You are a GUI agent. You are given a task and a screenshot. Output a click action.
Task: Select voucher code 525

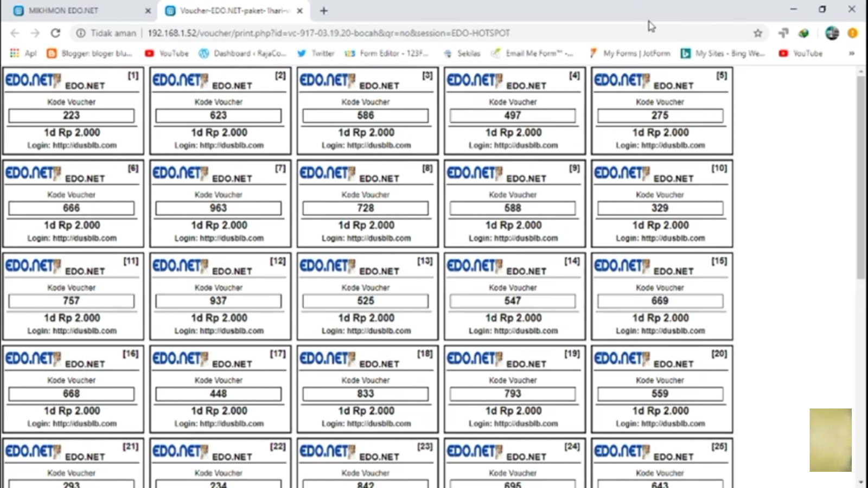click(x=366, y=301)
